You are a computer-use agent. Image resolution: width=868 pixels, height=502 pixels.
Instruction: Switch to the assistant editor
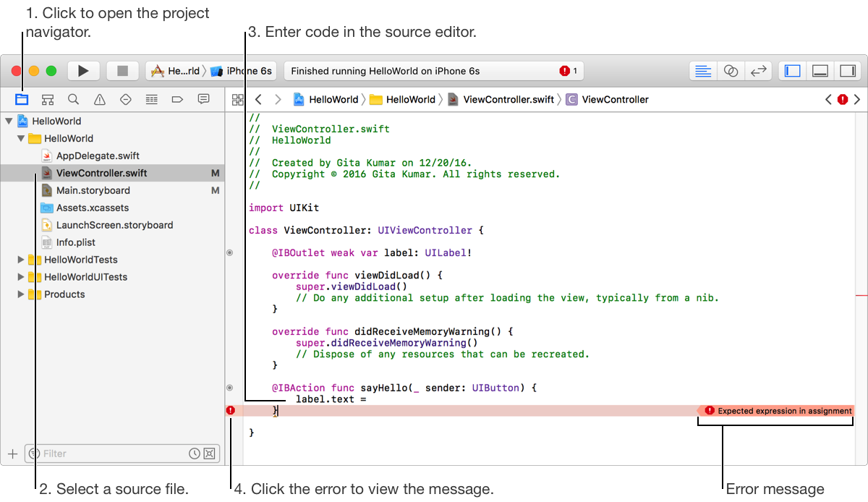[731, 71]
